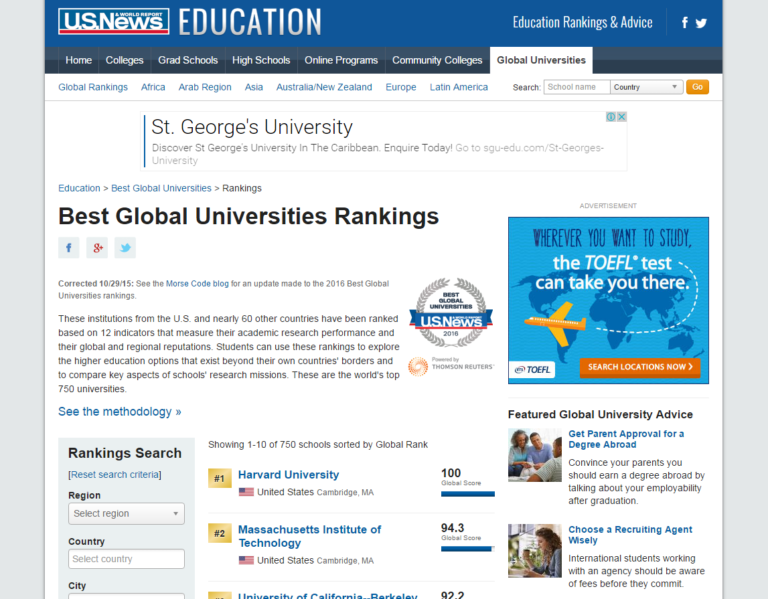Share rankings via Twitter square button
This screenshot has height=599, width=768.
point(125,248)
